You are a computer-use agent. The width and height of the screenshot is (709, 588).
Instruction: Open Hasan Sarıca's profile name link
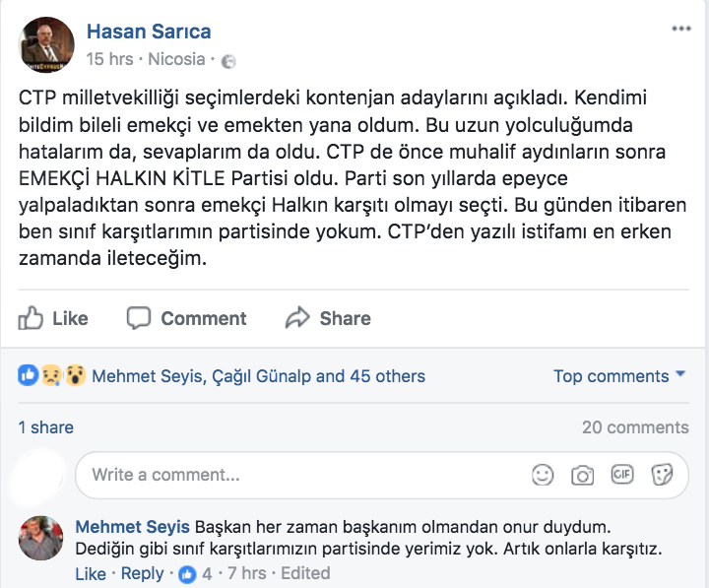click(149, 32)
